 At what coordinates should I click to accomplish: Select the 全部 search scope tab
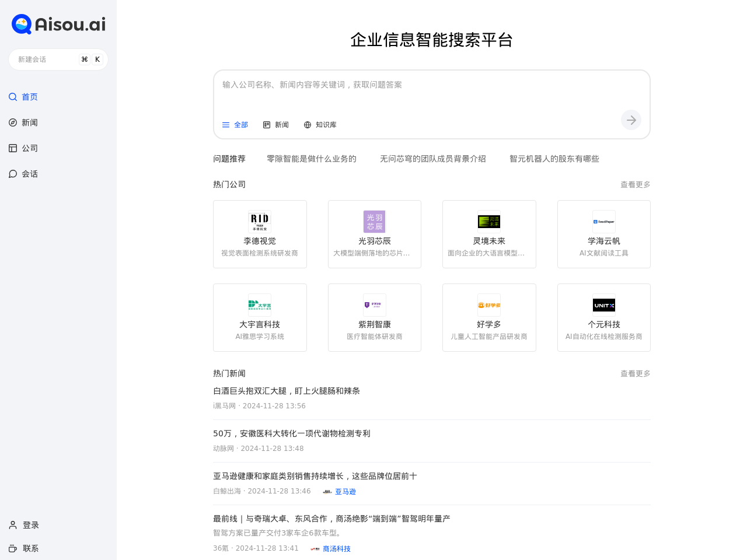(235, 125)
